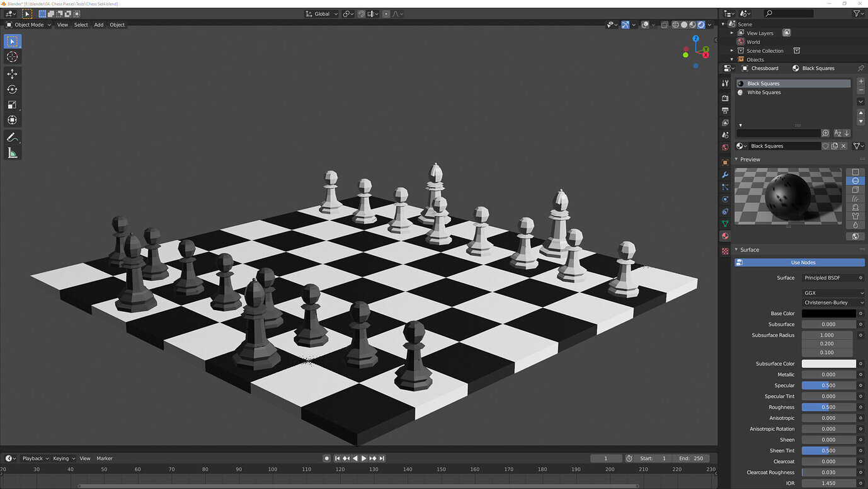Image resolution: width=868 pixels, height=489 pixels.
Task: Select the Modifier properties wrench icon
Action: click(x=725, y=176)
